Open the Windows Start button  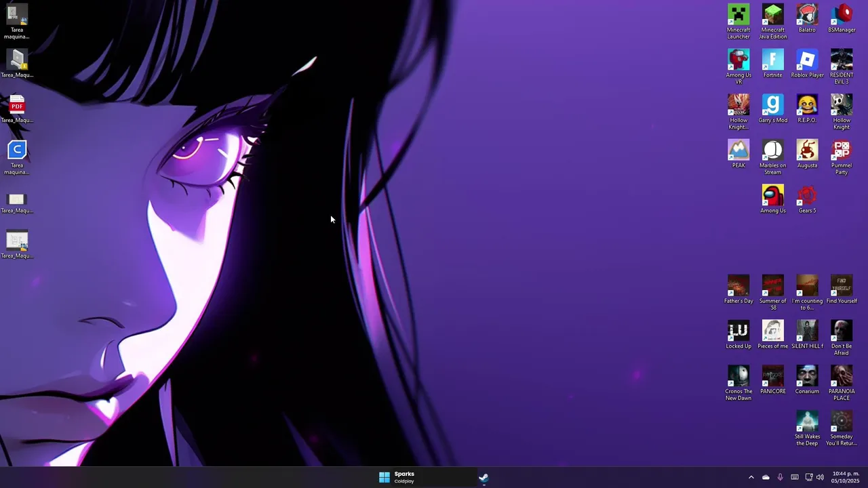[x=384, y=477]
